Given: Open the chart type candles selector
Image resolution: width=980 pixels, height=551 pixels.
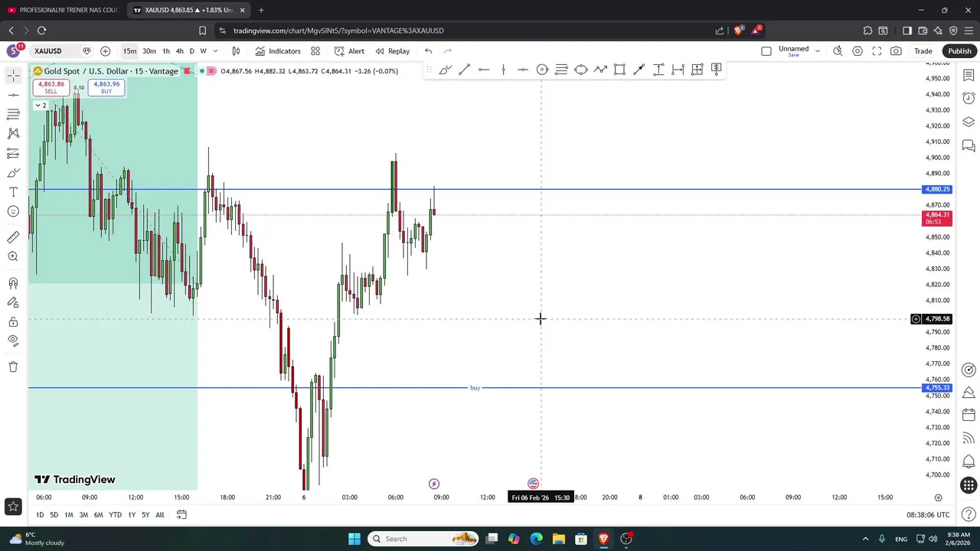Looking at the screenshot, I should coord(236,51).
